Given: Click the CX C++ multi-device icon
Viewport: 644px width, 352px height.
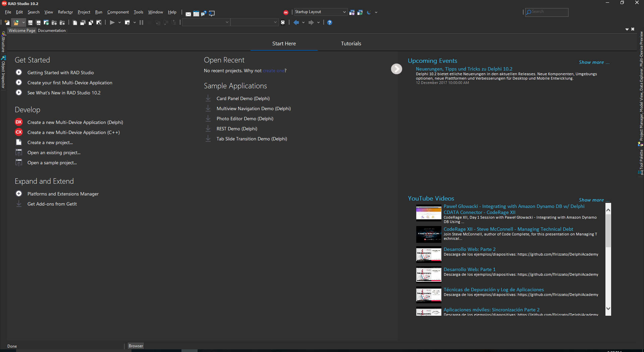Looking at the screenshot, I should [x=19, y=132].
